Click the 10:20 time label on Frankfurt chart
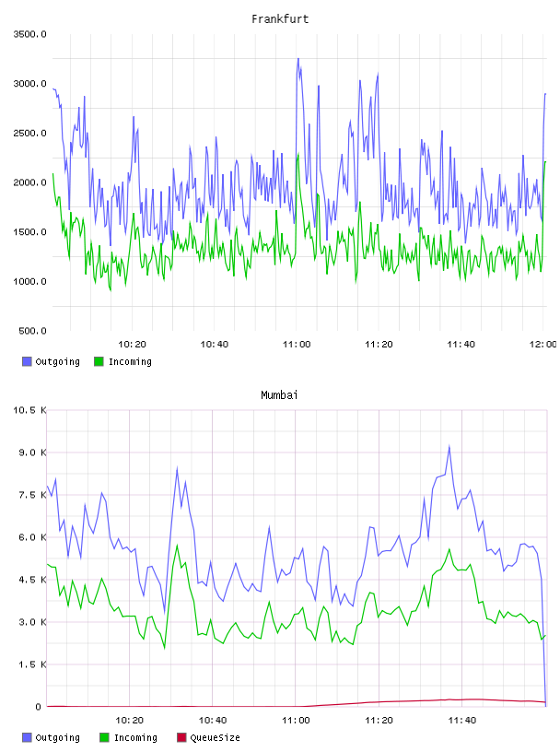The width and height of the screenshot is (560, 752). tap(132, 344)
